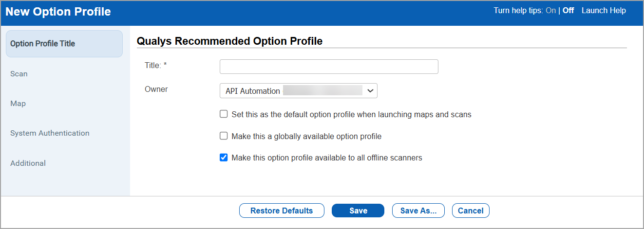The image size is (644, 229).
Task: Select the API Automation owner combo box
Action: tap(292, 91)
